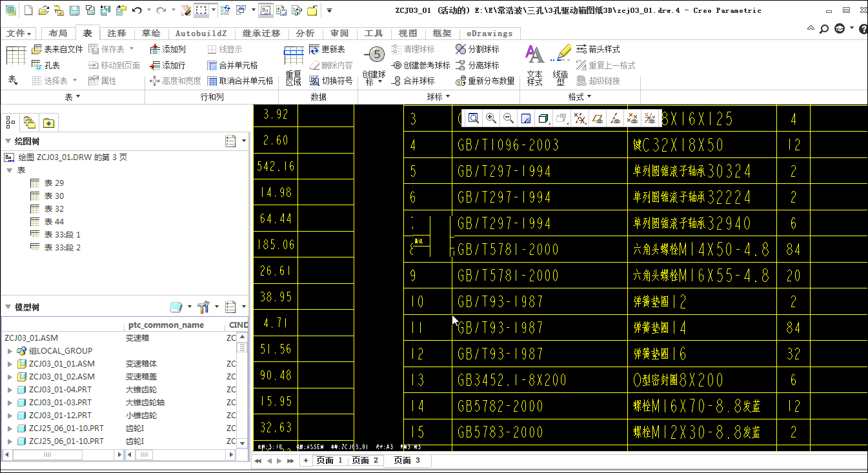Switch to the Sketch (草绘) tab

point(151,34)
